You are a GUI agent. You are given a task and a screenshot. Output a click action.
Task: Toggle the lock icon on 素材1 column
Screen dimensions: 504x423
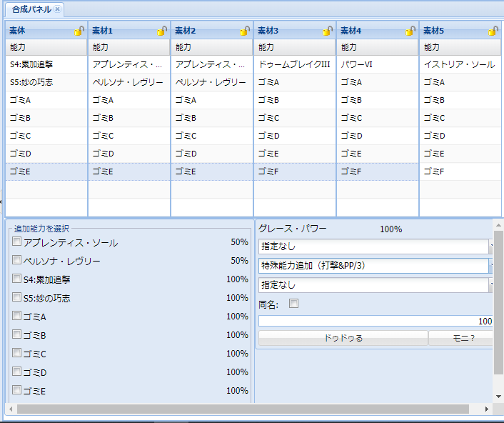click(x=162, y=31)
